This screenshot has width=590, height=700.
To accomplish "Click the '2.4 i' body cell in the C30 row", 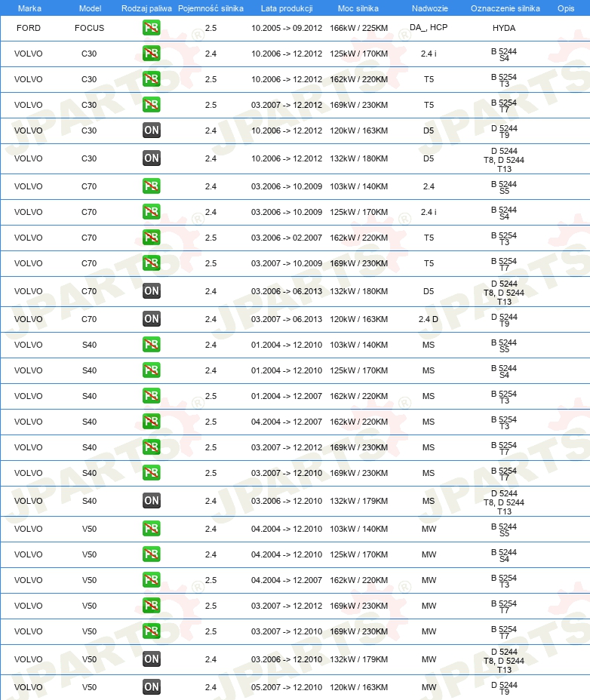I will pyautogui.click(x=429, y=54).
